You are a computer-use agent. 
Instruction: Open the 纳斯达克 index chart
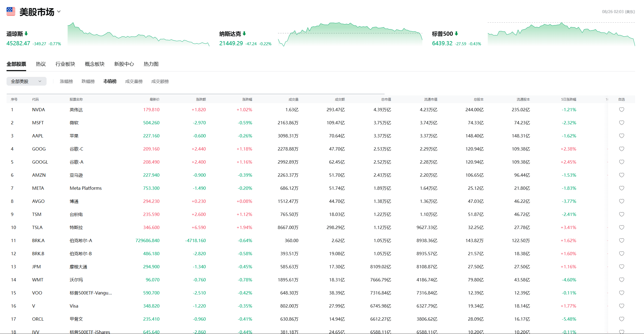point(350,34)
